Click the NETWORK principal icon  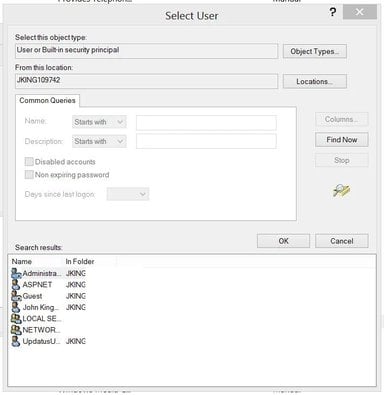click(16, 330)
